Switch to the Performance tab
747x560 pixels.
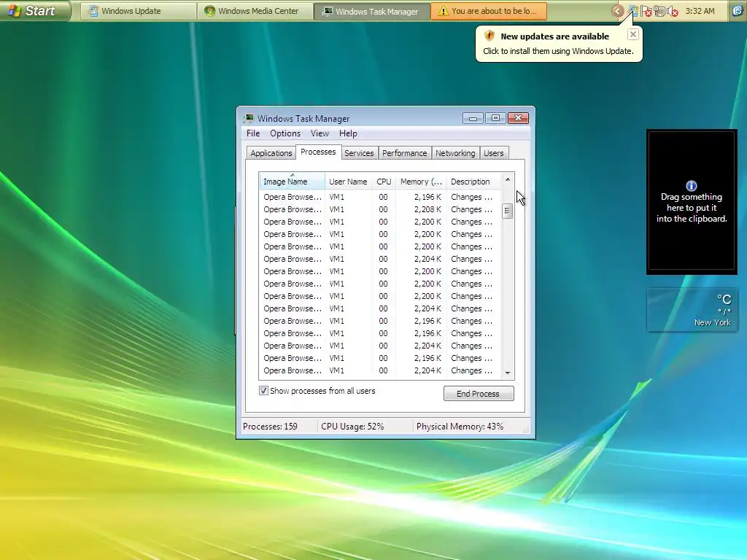point(404,153)
